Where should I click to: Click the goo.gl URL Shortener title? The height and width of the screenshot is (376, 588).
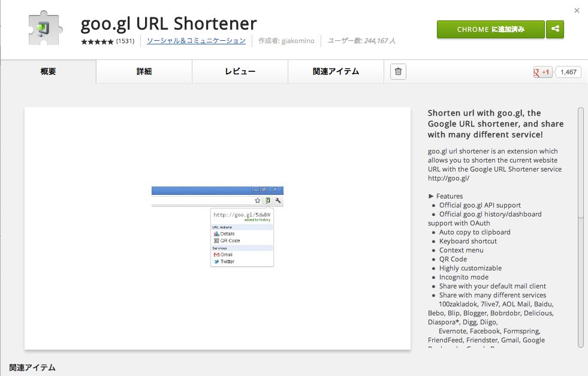point(169,23)
